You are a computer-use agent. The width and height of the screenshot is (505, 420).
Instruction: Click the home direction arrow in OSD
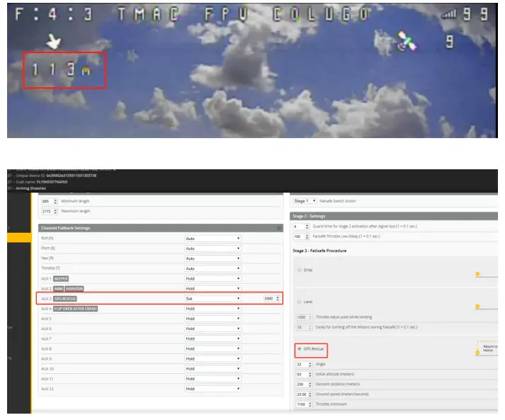point(53,42)
